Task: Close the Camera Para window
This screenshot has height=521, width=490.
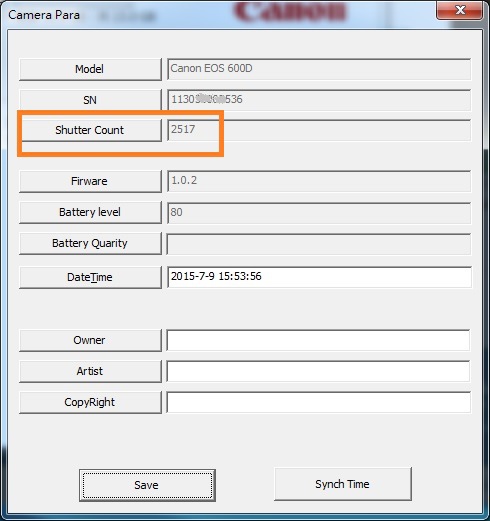Action: click(460, 10)
